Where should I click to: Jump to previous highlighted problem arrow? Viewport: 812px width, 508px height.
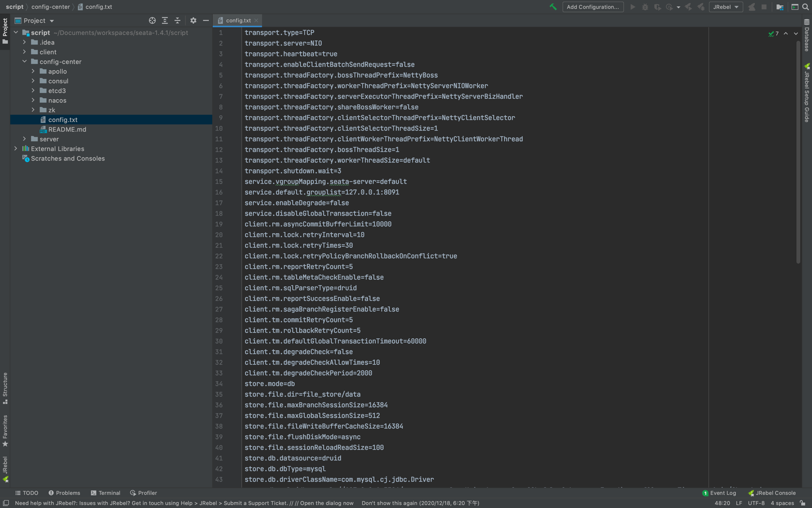[786, 33]
